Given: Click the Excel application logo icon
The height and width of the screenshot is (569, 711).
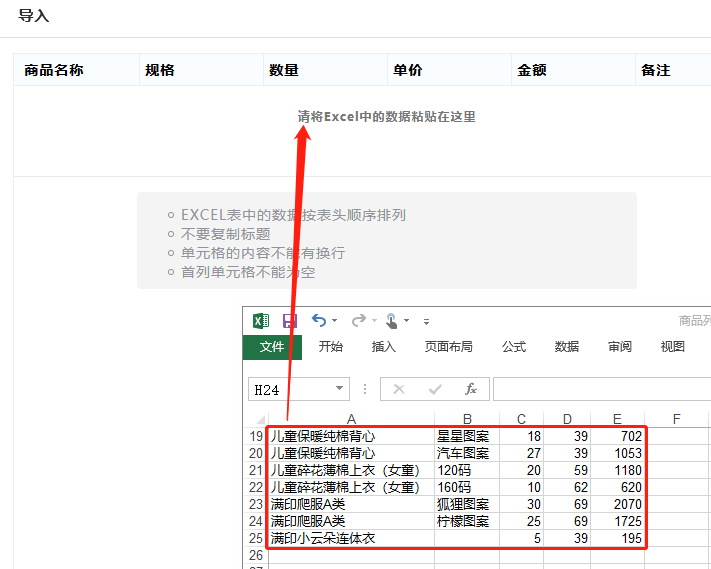Looking at the screenshot, I should pos(260,321).
